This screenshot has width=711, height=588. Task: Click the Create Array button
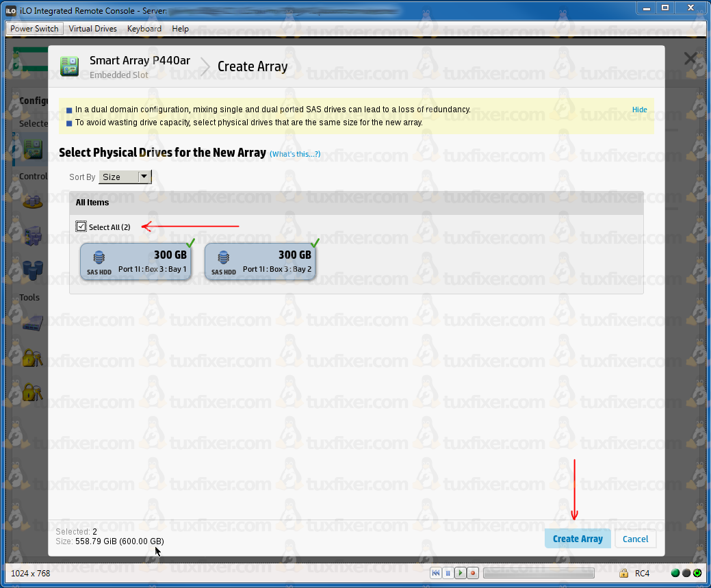tap(578, 539)
